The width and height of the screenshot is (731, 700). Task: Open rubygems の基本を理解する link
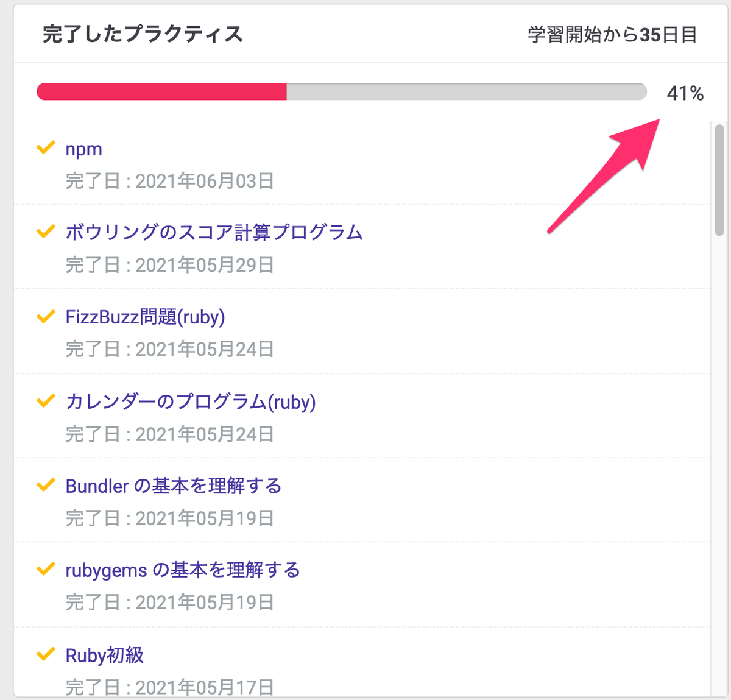click(x=183, y=570)
